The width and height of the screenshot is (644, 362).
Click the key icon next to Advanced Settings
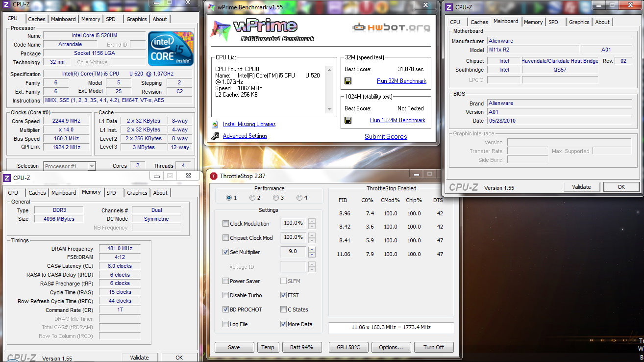click(215, 136)
